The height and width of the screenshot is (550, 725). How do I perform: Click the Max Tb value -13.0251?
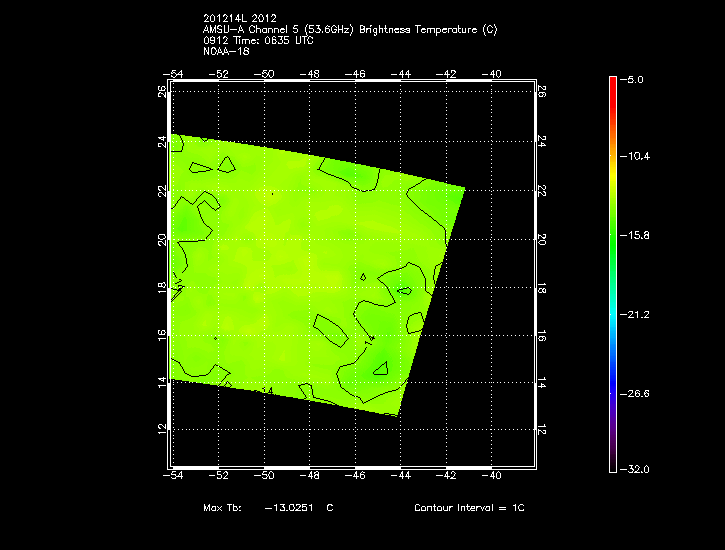coord(288,508)
